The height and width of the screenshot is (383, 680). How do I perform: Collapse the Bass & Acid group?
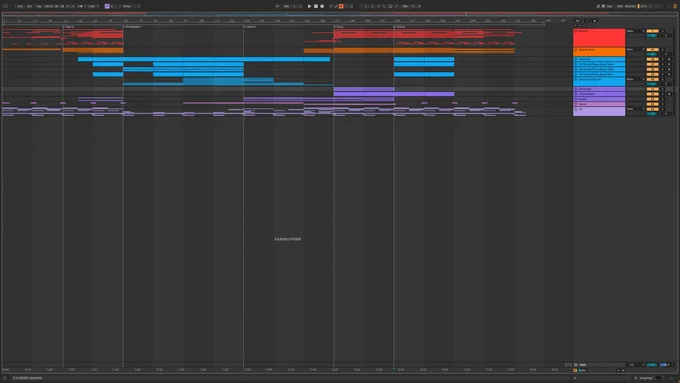576,50
